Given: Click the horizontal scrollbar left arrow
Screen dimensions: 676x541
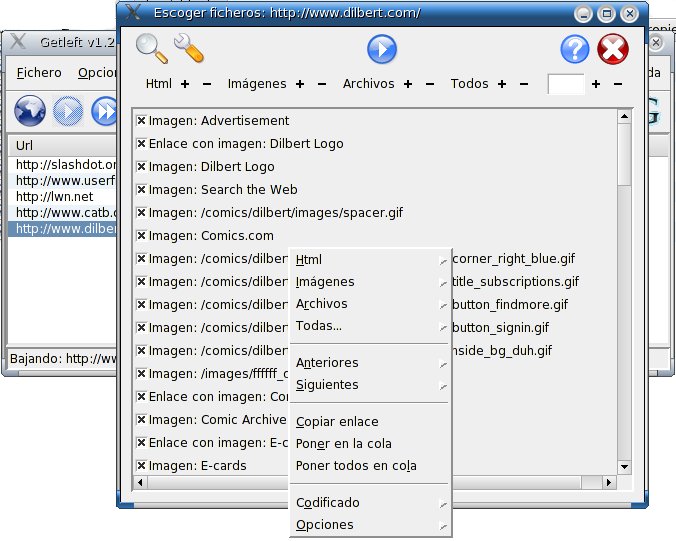Looking at the screenshot, I should coord(140,482).
